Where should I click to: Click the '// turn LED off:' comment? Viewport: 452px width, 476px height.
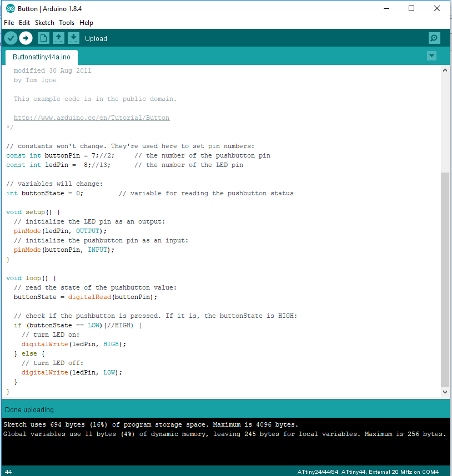point(52,363)
